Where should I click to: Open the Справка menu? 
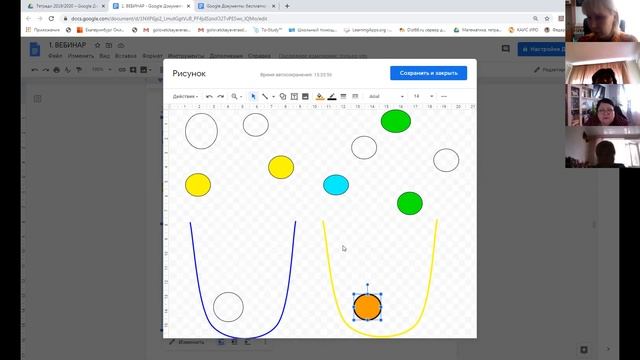point(259,56)
